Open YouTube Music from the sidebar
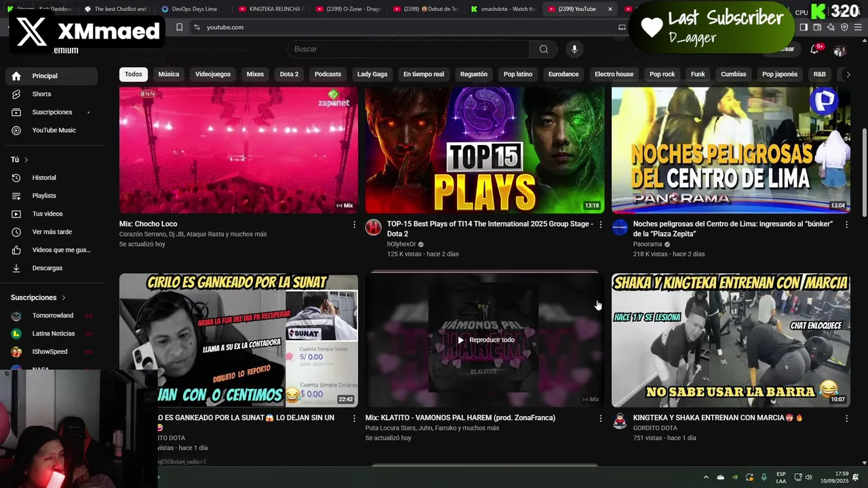Viewport: 868px width, 488px height. [x=52, y=130]
